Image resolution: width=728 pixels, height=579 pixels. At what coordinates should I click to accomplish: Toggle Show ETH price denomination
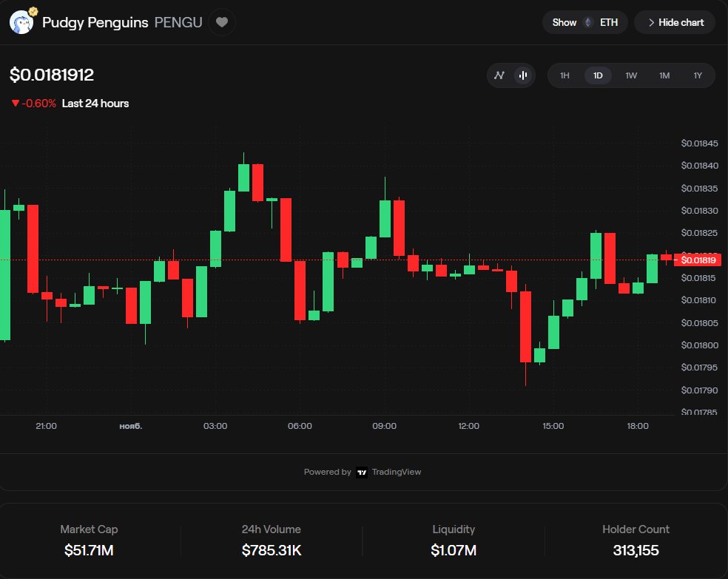[585, 22]
